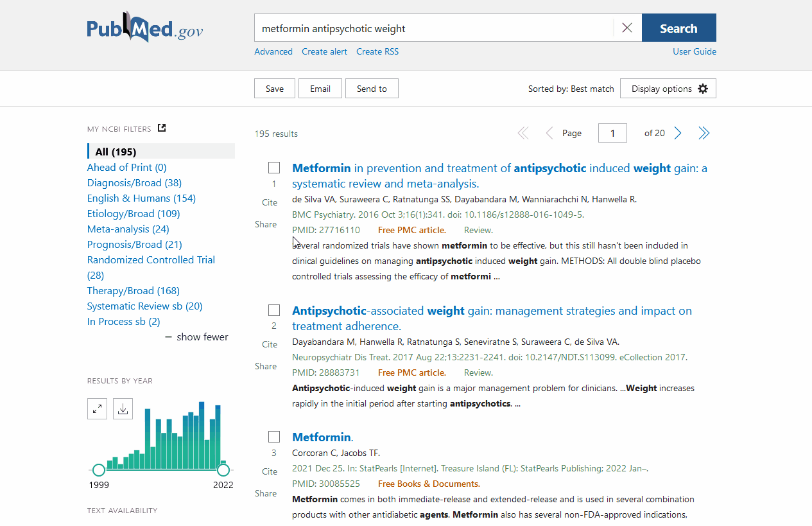This screenshot has width=812, height=526.
Task: Open the Advanced search link
Action: click(273, 51)
